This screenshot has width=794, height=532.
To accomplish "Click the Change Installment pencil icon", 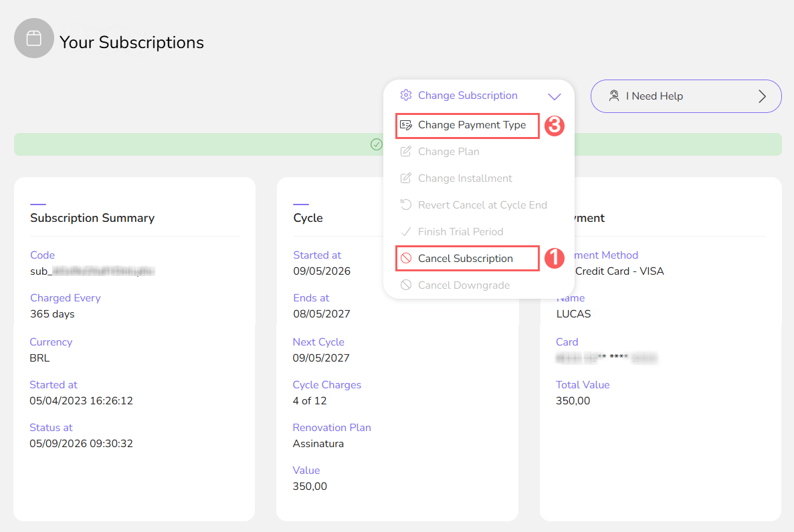I will tap(406, 178).
